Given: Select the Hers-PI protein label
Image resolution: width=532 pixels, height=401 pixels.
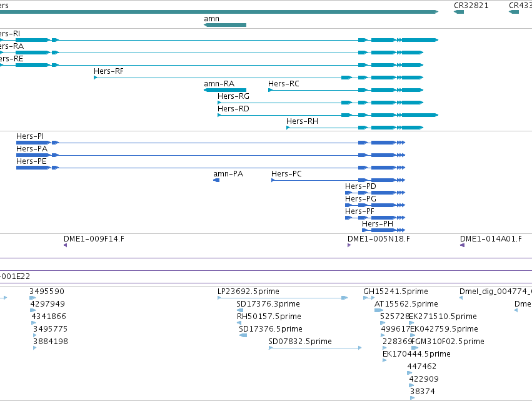Looking at the screenshot, I should (30, 136).
